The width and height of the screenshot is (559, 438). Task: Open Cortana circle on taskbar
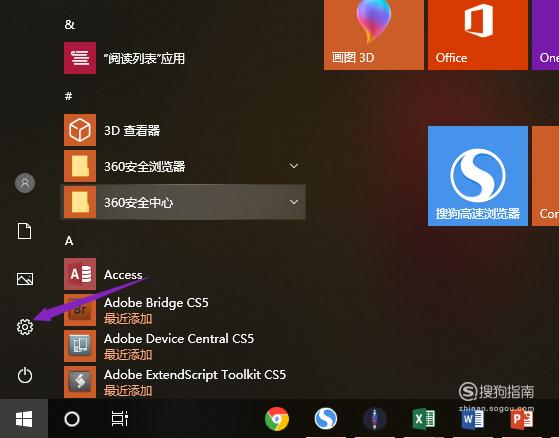coord(72,419)
